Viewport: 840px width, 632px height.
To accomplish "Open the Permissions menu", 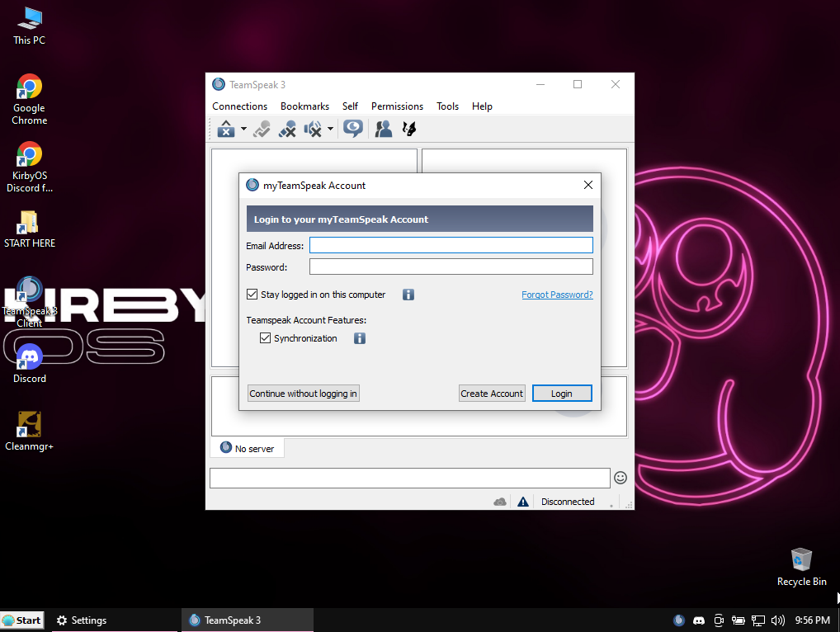I will (x=397, y=106).
